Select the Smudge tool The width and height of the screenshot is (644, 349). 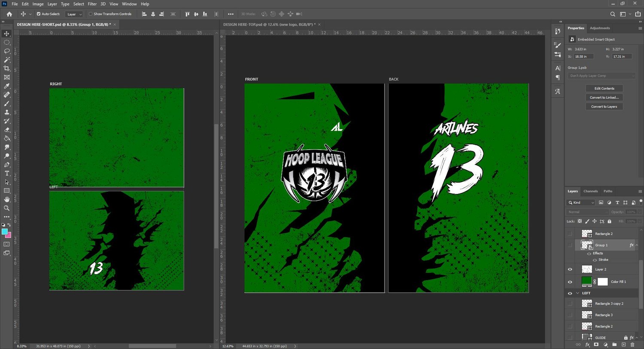pos(7,147)
